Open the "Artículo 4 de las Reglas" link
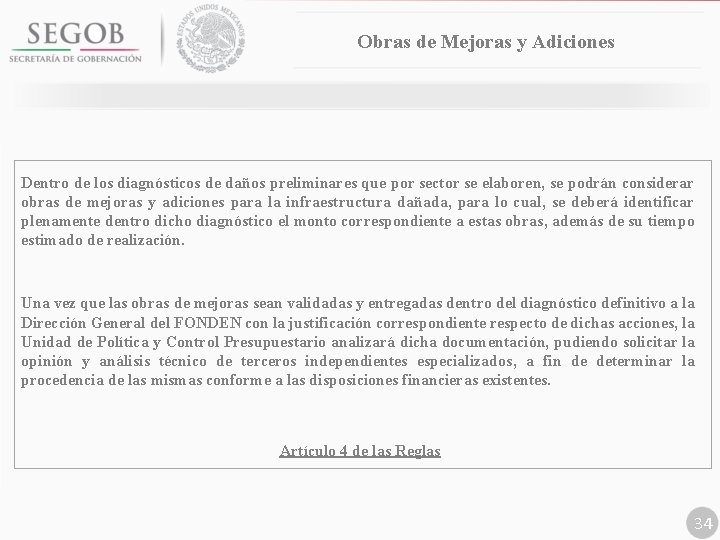This screenshot has height=540, width=720. click(360, 450)
